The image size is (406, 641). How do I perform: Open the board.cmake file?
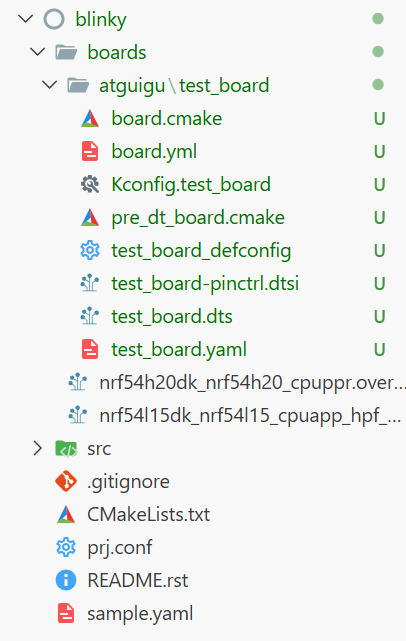tap(167, 119)
